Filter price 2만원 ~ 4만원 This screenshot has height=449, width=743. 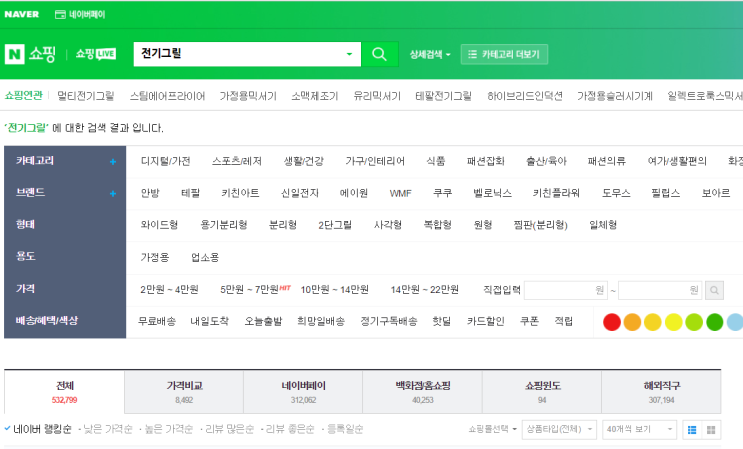tap(169, 289)
